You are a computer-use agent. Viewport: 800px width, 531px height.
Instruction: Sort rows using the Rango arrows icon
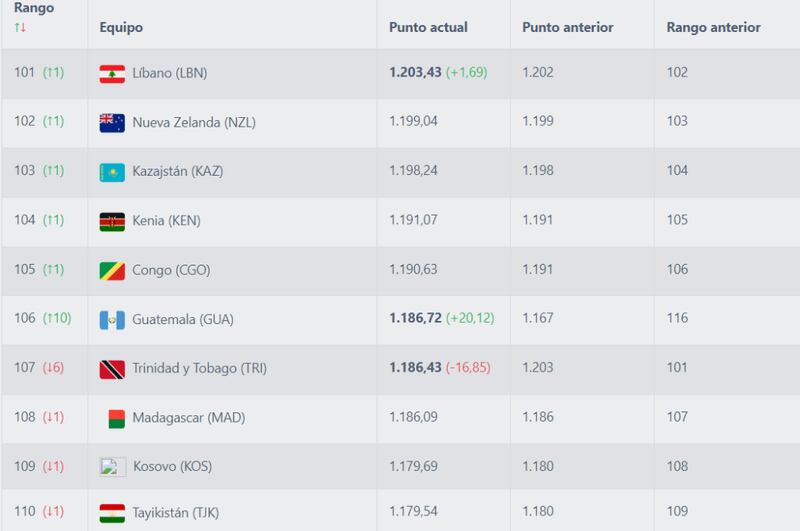[20, 28]
